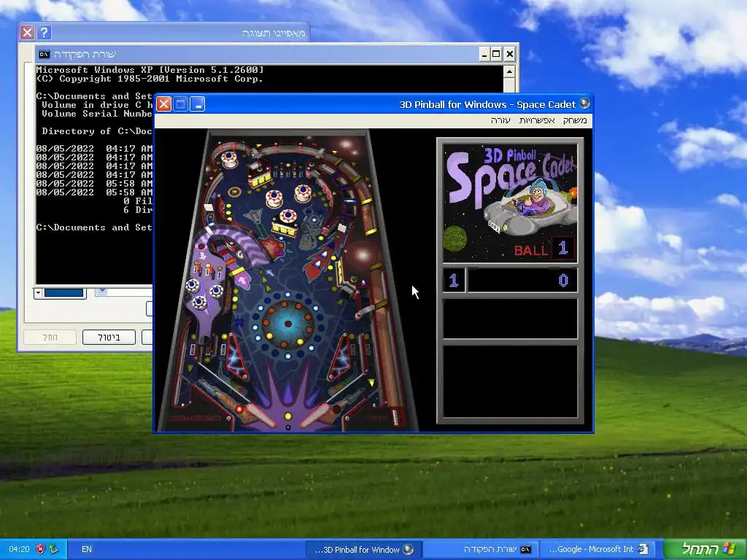Viewport: 747px width, 560px height.
Task: Click the ביטול (Cancel) button in Display Properties
Action: coord(109,337)
